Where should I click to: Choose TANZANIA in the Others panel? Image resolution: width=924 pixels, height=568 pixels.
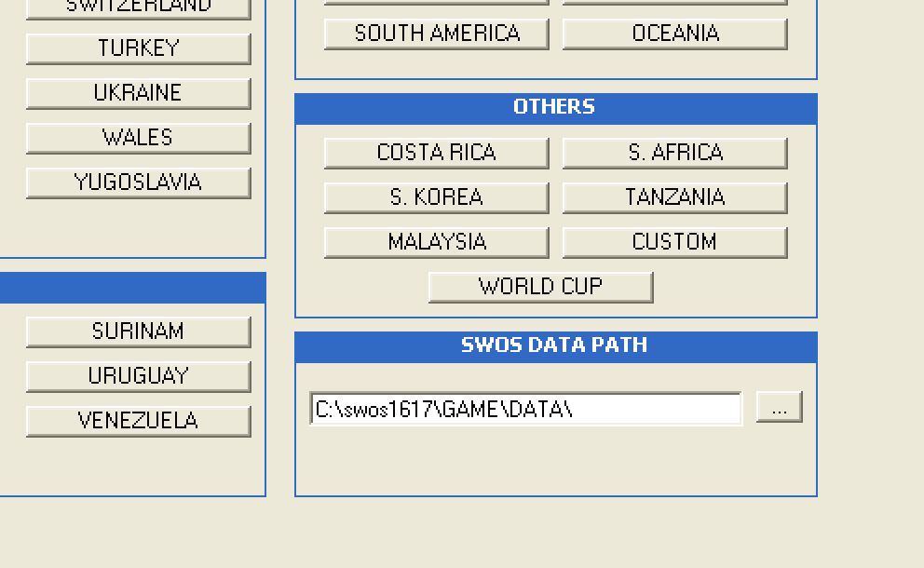click(674, 197)
